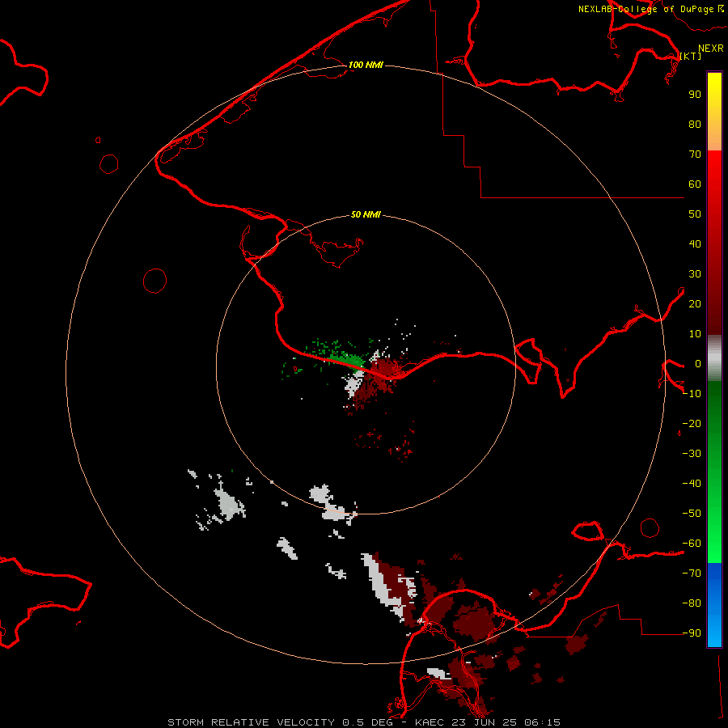Select the positive 30 scale value
Screen dimensions: 728x728
point(695,274)
